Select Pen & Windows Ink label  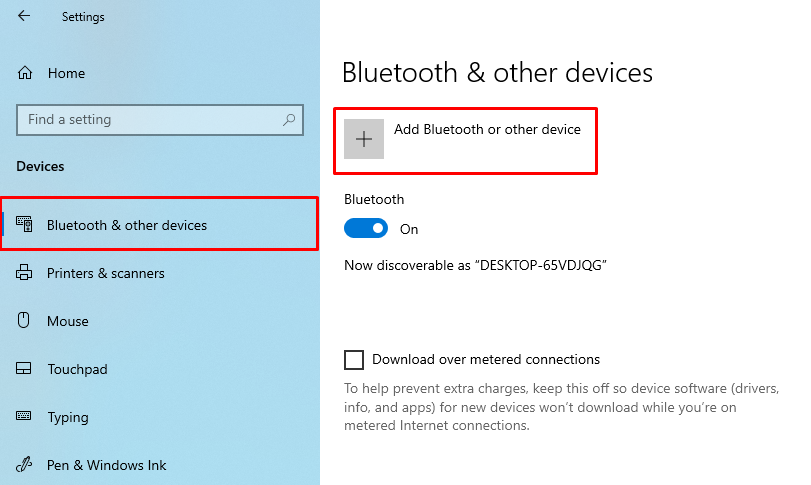point(107,465)
